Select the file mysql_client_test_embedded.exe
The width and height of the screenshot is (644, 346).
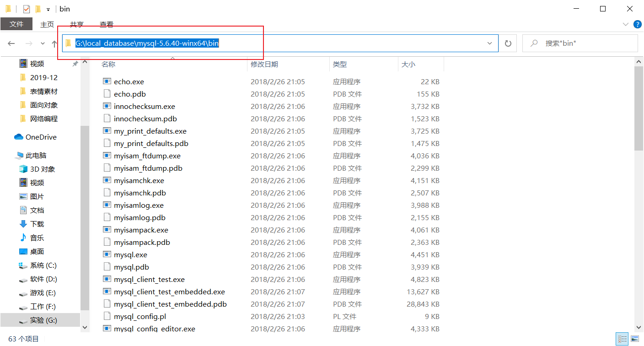tap(169, 292)
